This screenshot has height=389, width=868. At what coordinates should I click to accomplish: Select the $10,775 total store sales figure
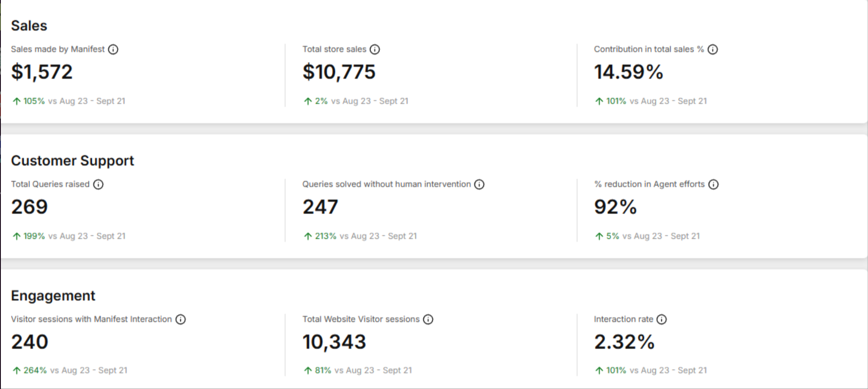[339, 72]
